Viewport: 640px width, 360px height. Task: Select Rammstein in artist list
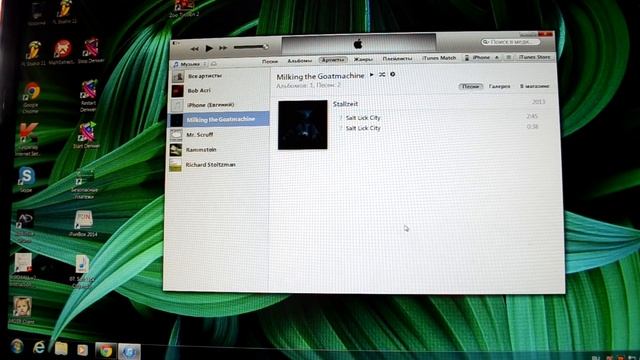[x=219, y=149]
